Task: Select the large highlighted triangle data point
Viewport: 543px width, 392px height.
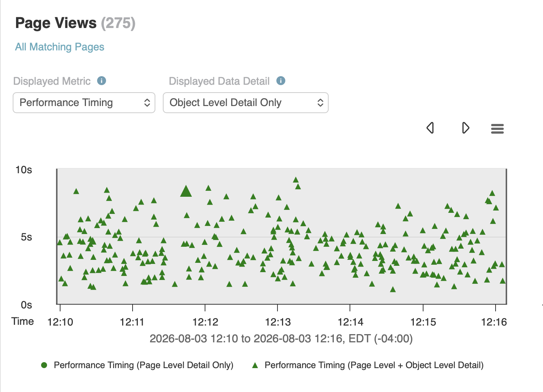Action: pos(186,192)
